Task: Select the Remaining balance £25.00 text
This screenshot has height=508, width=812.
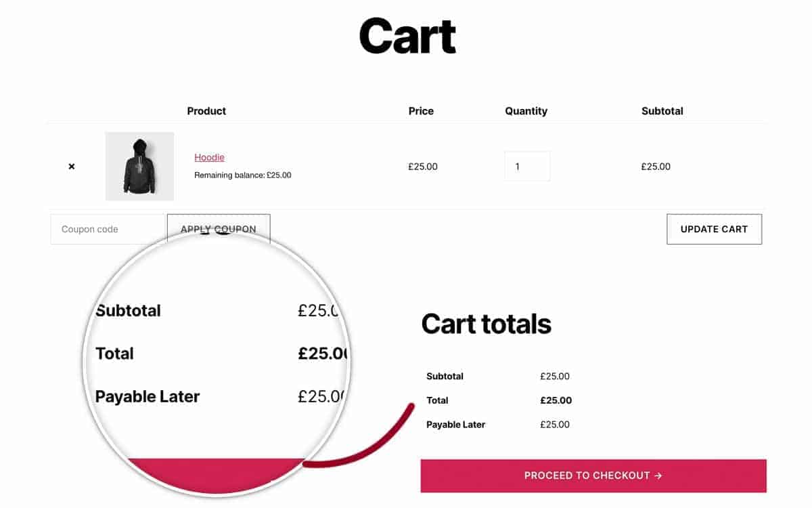Action: click(243, 175)
